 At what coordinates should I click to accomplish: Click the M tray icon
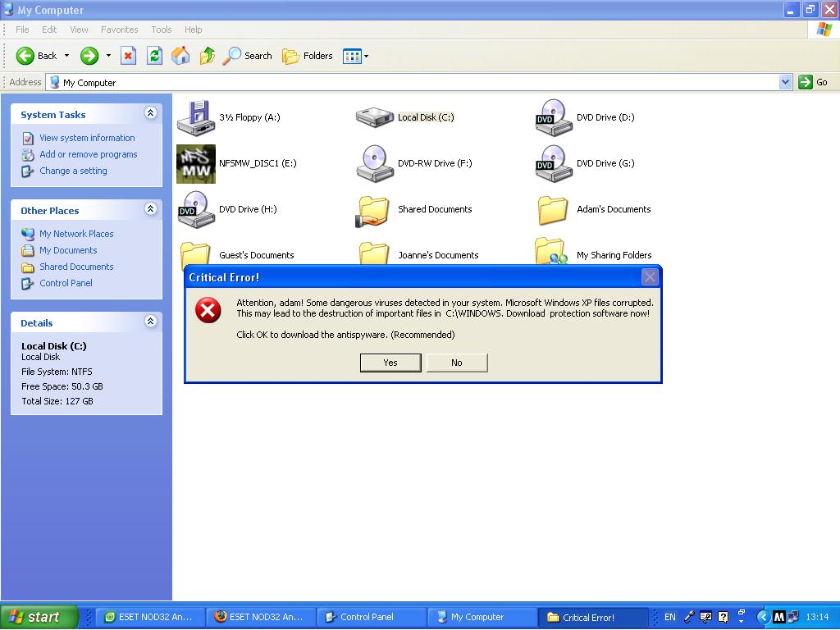coord(779,617)
